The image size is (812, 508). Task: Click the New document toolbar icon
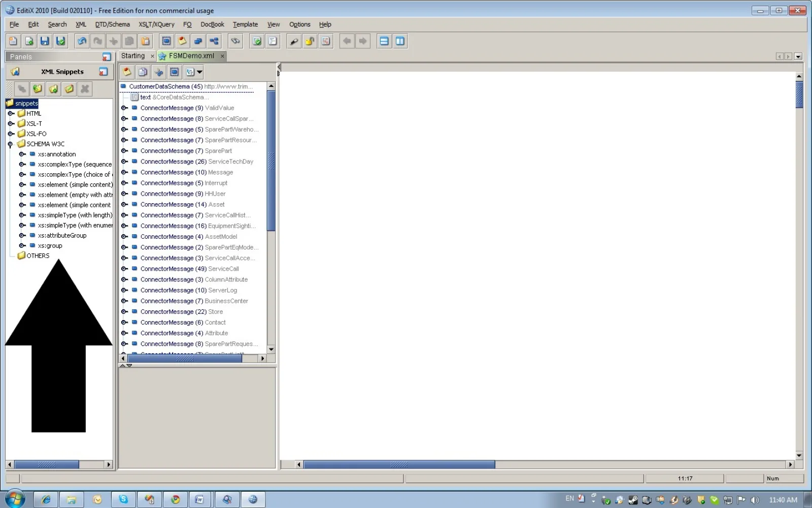13,41
